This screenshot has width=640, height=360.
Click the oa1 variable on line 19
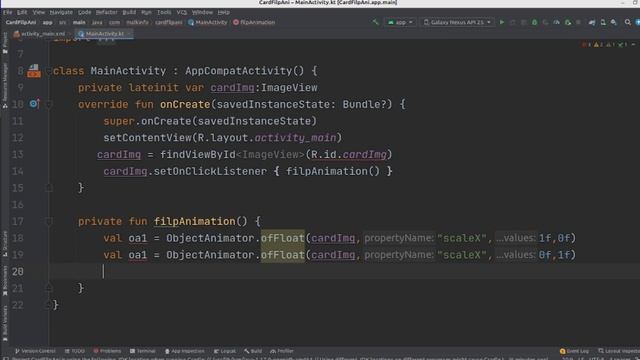tap(138, 255)
